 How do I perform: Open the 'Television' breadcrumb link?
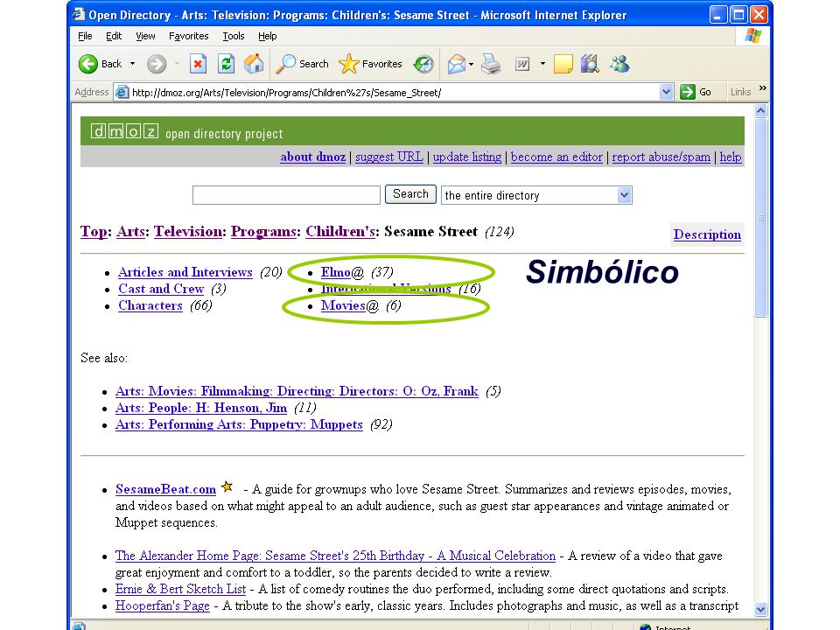click(188, 231)
